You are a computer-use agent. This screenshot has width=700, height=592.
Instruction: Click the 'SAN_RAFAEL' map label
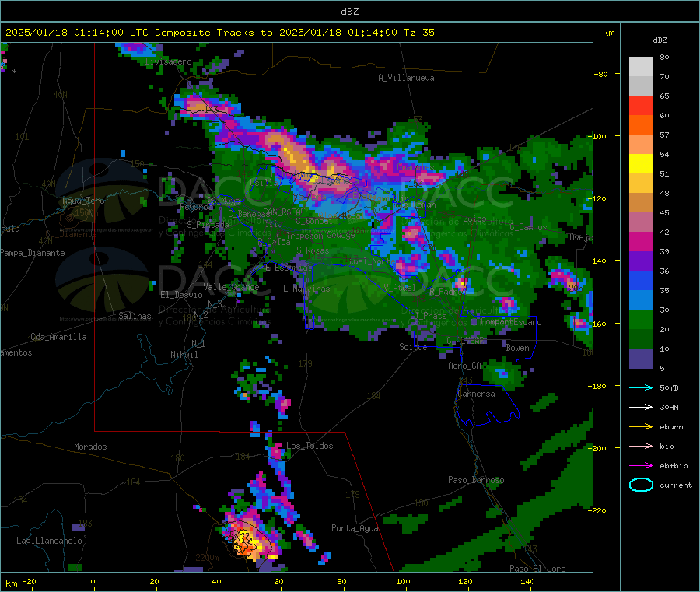(286, 212)
